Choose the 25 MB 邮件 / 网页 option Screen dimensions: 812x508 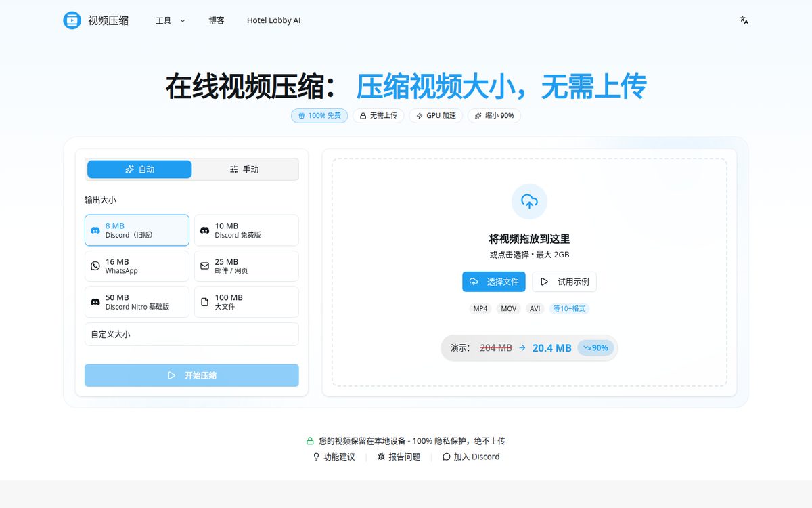point(246,266)
